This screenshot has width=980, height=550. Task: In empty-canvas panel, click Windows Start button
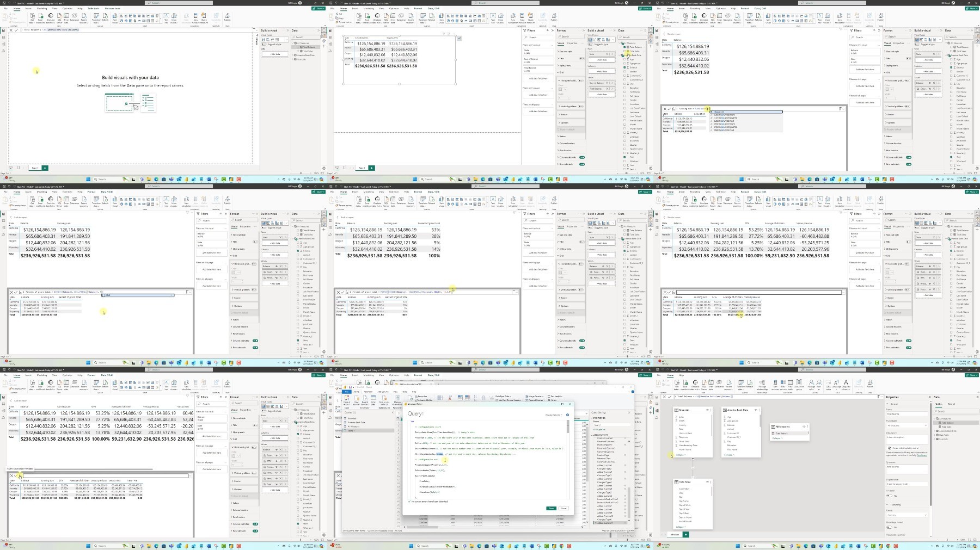(x=89, y=179)
